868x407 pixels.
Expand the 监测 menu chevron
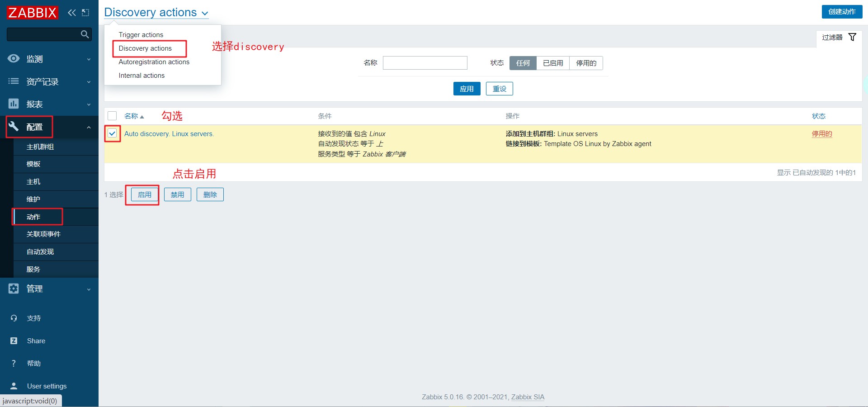coord(89,59)
